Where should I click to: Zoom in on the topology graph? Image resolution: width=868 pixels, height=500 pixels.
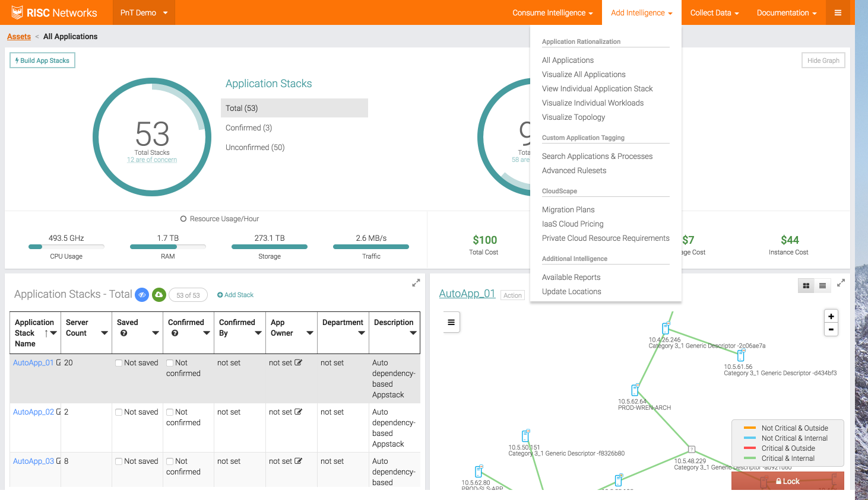831,317
